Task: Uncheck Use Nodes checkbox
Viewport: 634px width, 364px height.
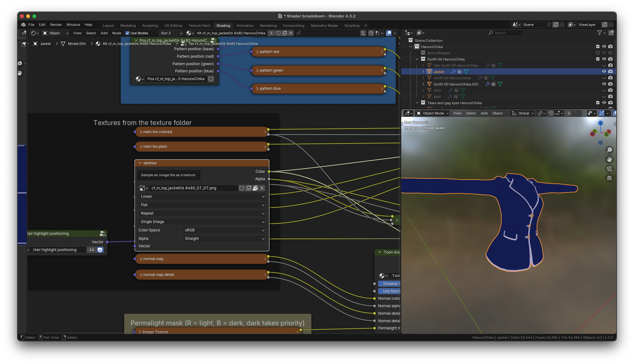Action: pos(127,33)
